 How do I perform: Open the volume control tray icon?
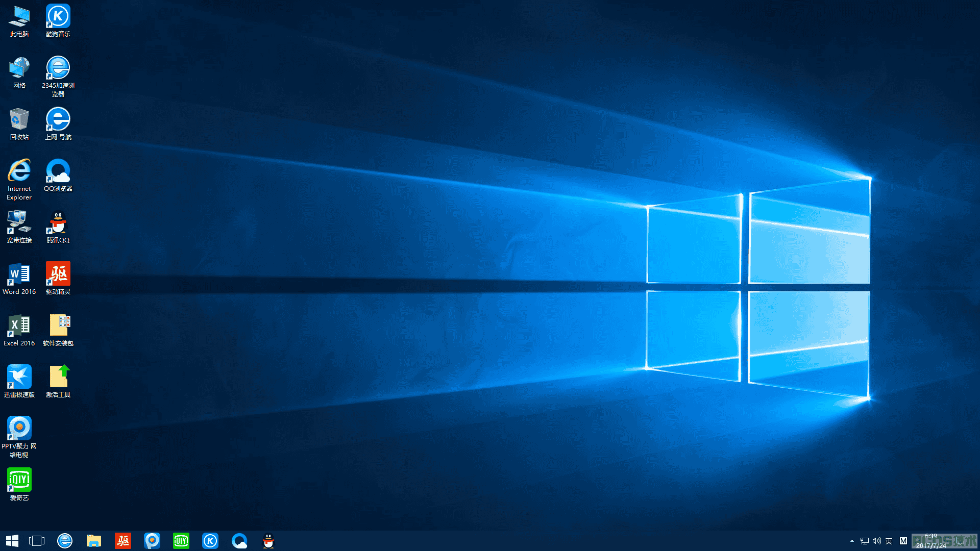pos(877,541)
